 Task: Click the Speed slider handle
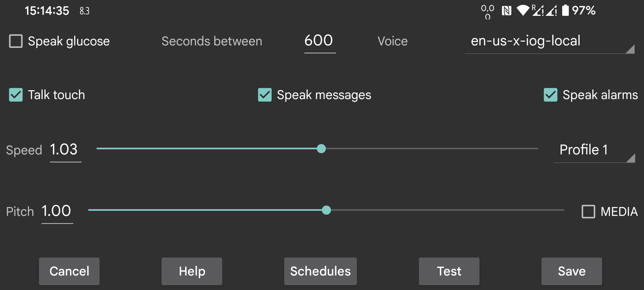(x=321, y=148)
